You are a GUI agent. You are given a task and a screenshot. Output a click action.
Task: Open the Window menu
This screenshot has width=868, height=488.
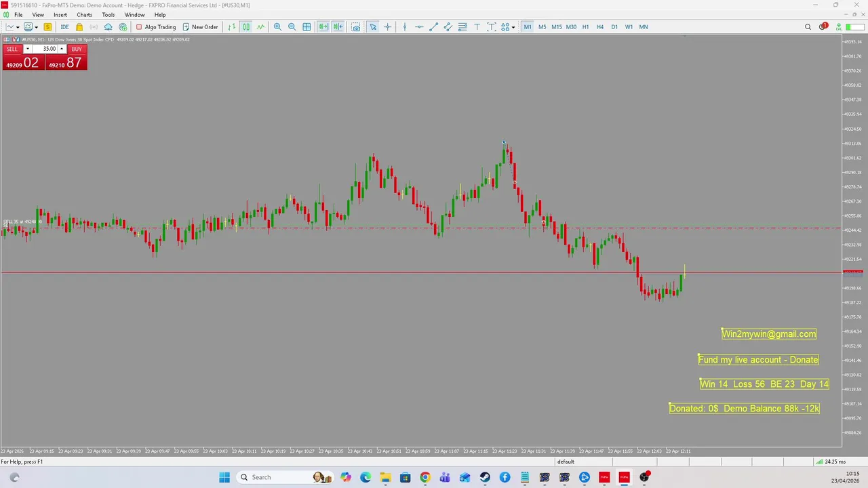coord(134,15)
